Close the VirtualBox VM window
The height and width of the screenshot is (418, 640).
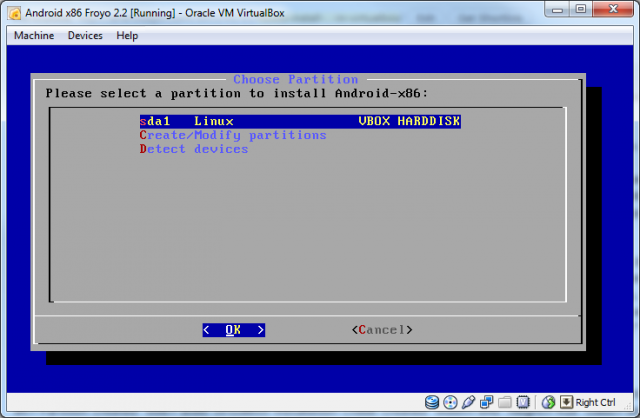(x=613, y=9)
